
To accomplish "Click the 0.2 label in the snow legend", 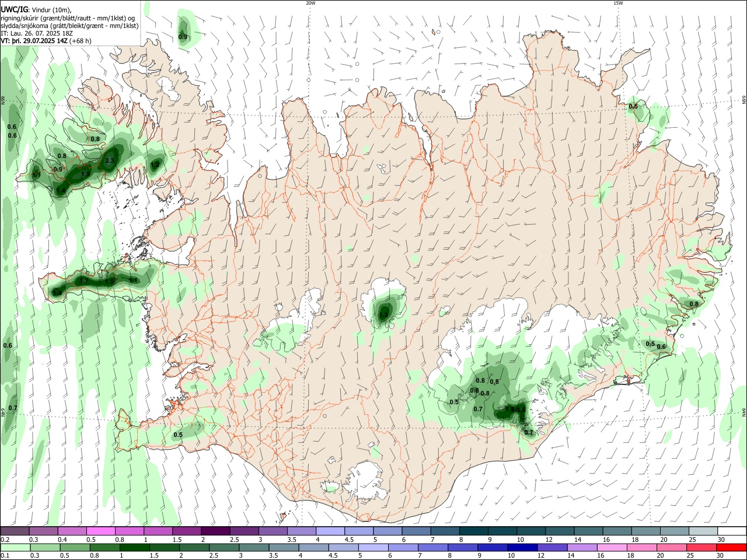I will coord(5,540).
